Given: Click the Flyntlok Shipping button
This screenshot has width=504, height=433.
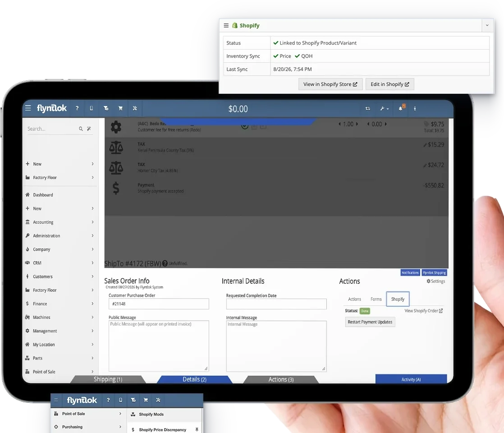Looking at the screenshot, I should (434, 272).
